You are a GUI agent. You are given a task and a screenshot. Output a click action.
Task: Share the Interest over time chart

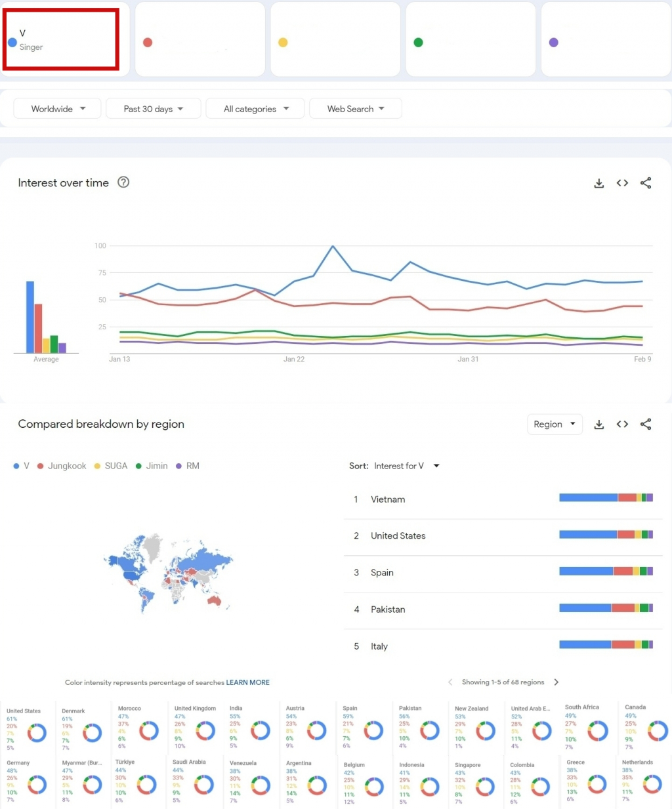[x=646, y=183]
